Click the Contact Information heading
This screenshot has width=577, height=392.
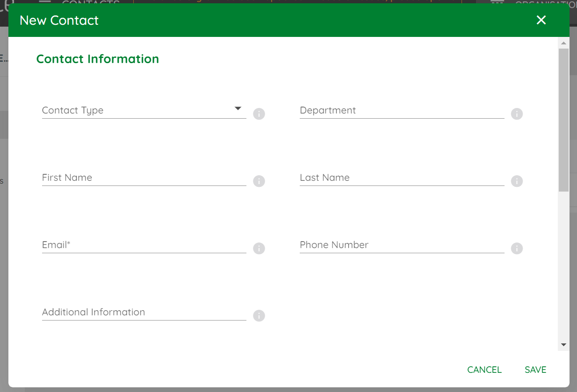(x=98, y=59)
